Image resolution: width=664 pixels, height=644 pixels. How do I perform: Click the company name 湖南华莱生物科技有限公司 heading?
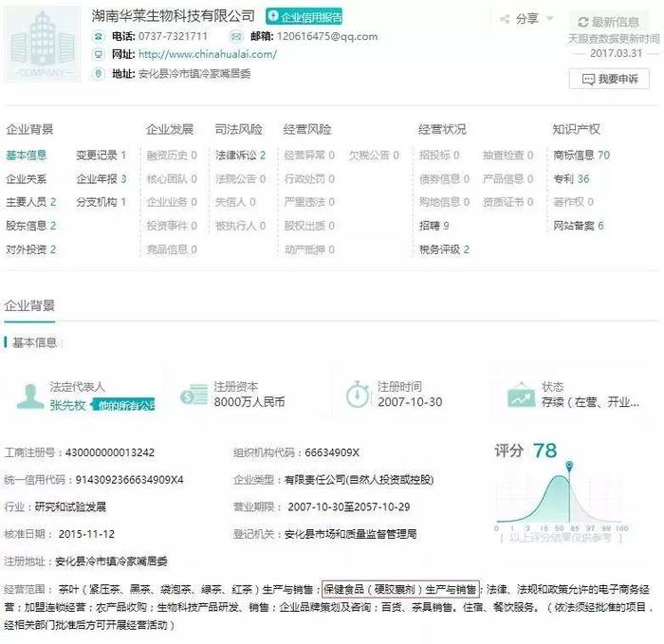(174, 16)
